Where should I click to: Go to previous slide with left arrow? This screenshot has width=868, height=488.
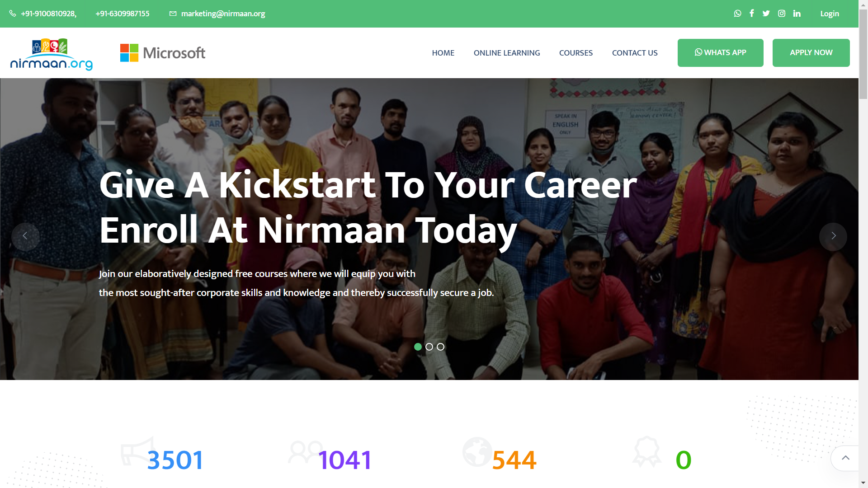tap(25, 236)
